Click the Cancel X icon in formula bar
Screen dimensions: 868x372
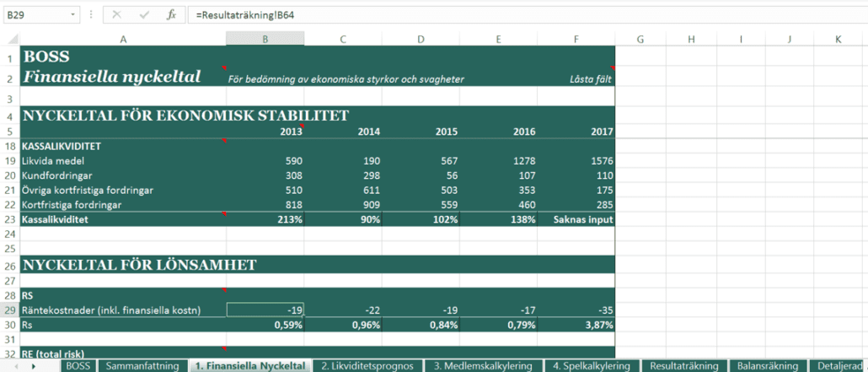click(x=116, y=15)
